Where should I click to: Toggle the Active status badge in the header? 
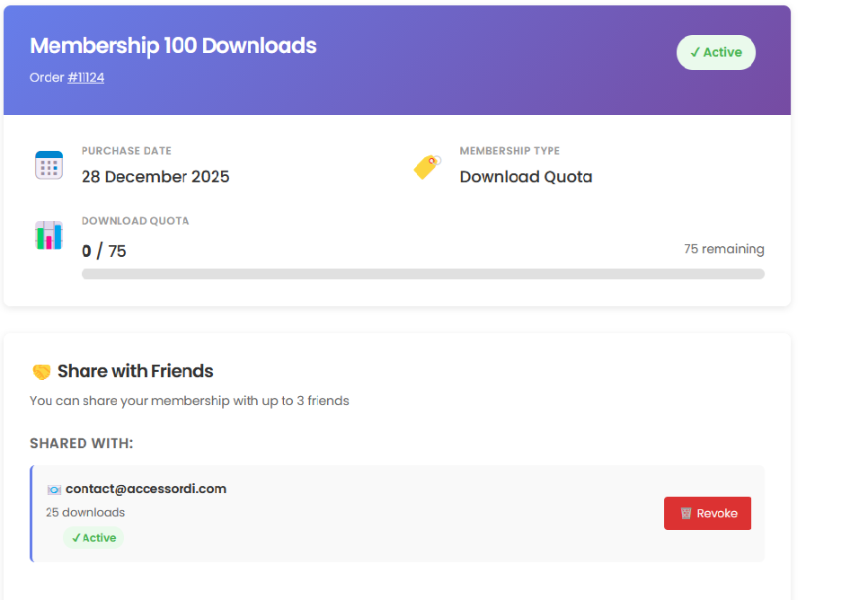click(716, 52)
